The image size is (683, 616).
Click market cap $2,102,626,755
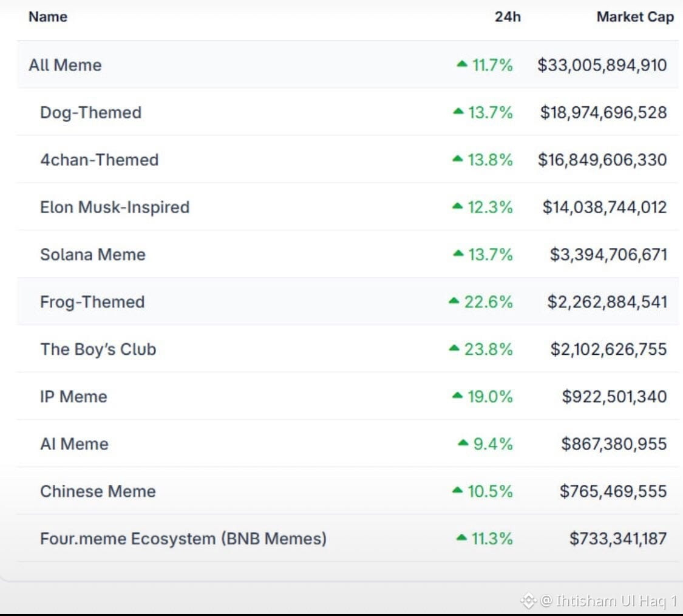tap(608, 350)
